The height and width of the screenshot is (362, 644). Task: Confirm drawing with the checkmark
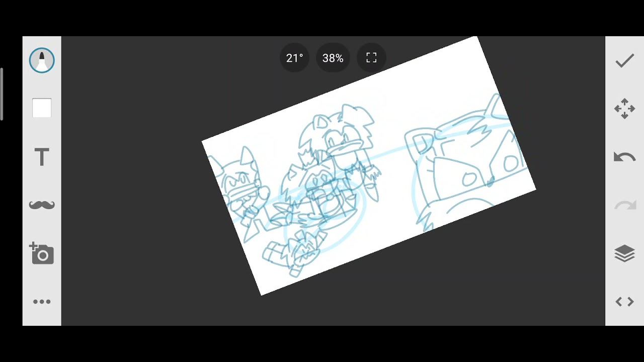point(624,61)
